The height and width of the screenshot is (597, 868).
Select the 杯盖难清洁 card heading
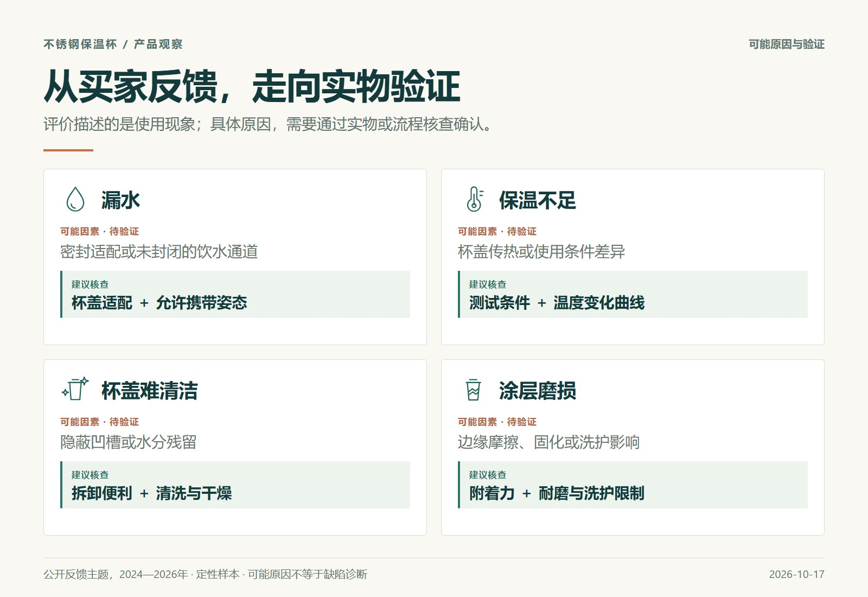pos(150,391)
